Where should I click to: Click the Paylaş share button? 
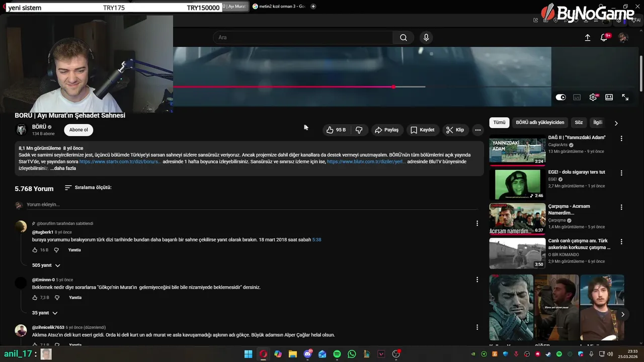(386, 130)
